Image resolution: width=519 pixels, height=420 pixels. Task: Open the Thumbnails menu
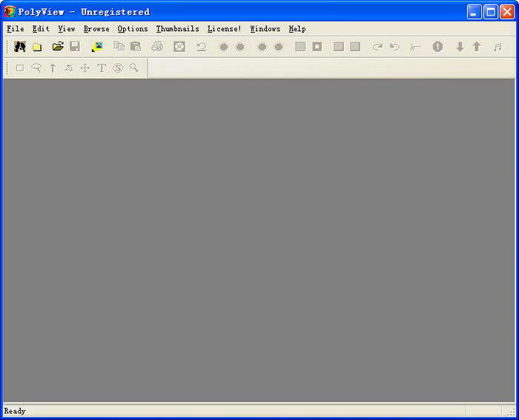(x=177, y=29)
